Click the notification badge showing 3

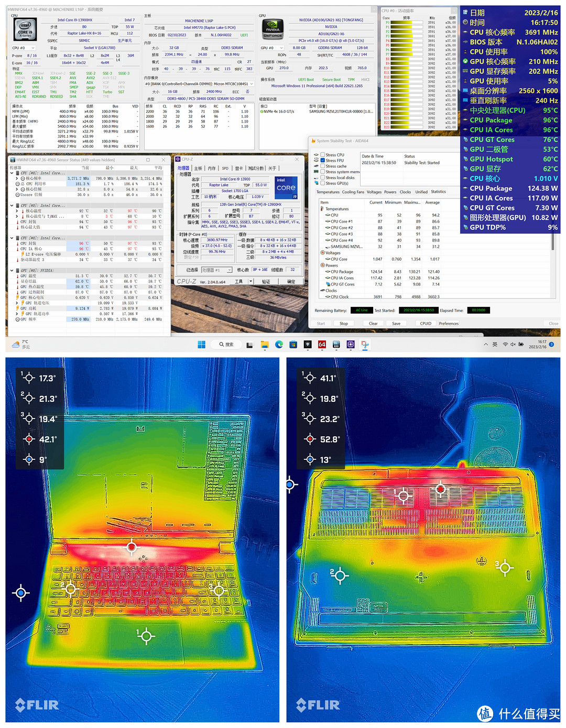551,344
